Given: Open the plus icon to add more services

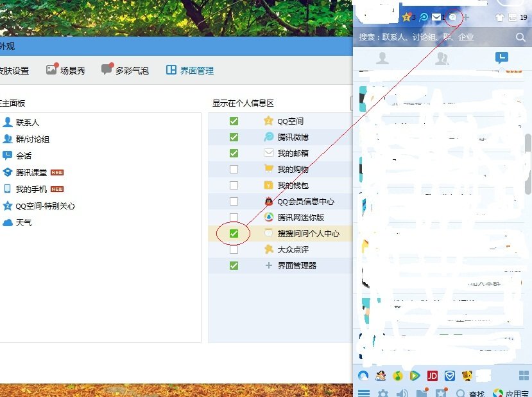Looking at the screenshot, I should 466,17.
